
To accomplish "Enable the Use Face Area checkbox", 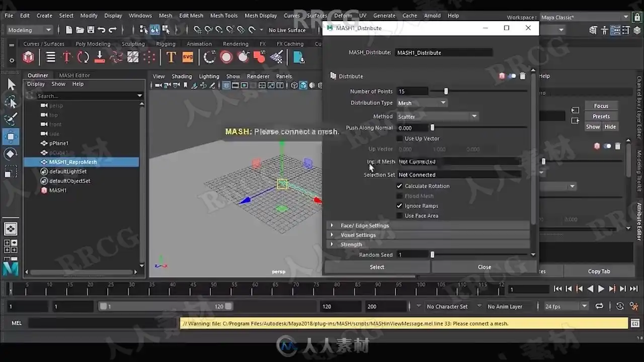I will click(400, 216).
